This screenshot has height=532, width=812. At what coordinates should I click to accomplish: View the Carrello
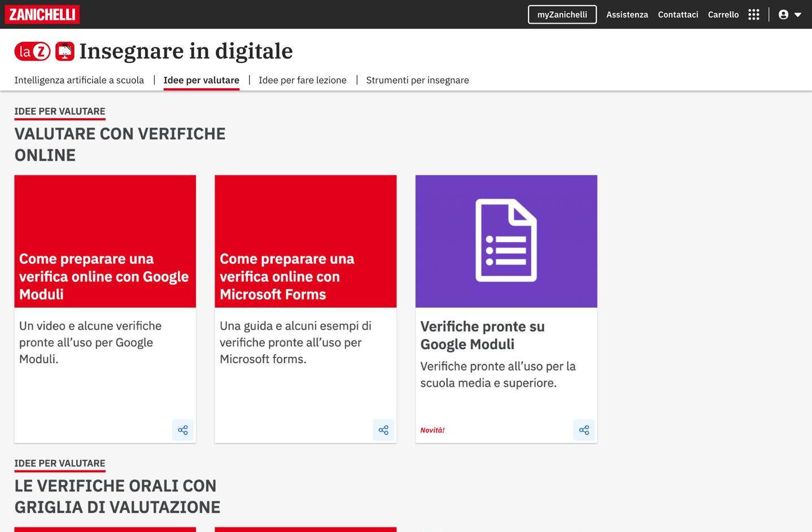point(723,15)
